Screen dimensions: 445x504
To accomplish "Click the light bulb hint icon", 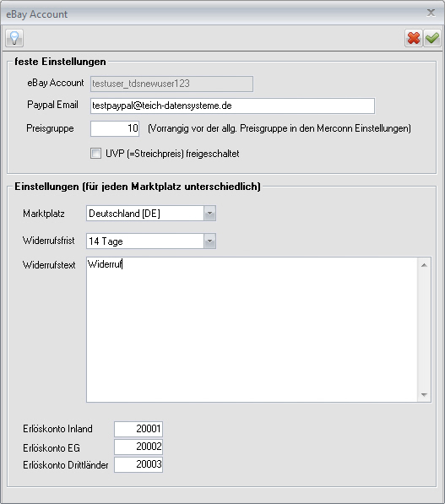I will pyautogui.click(x=14, y=38).
